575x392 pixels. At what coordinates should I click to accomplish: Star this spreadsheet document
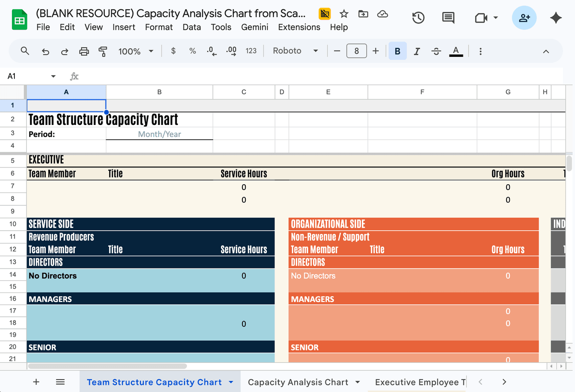[x=344, y=14]
